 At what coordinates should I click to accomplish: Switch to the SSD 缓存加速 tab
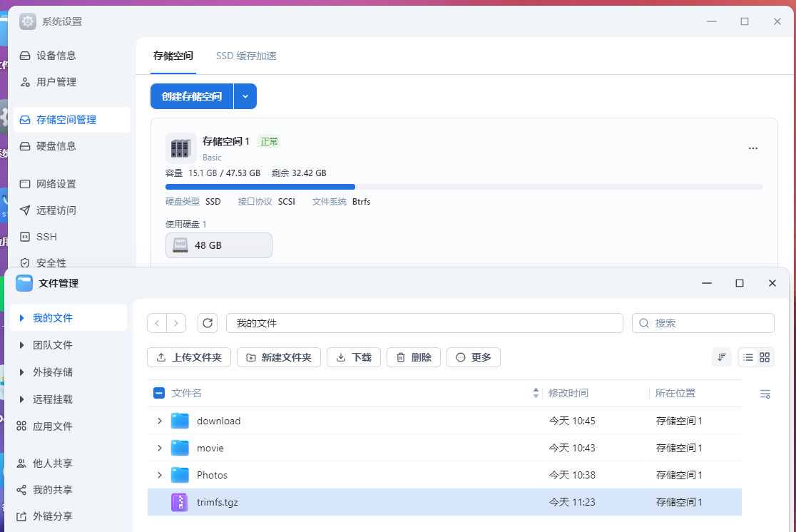pos(246,56)
